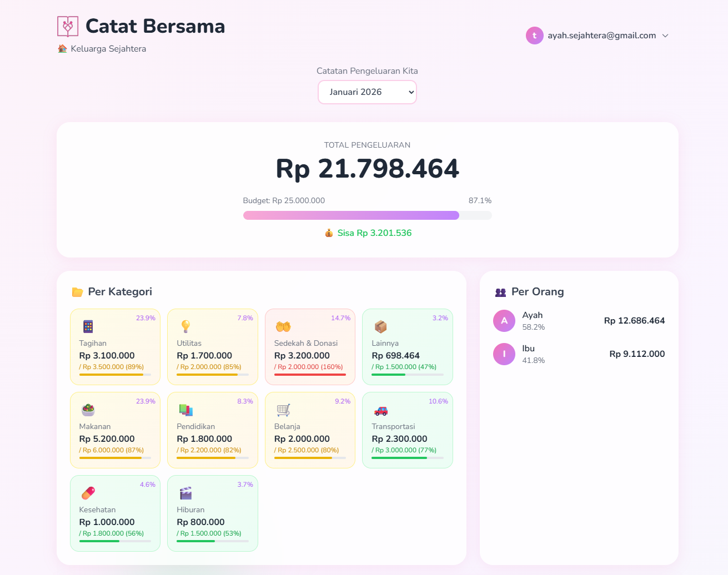Image resolution: width=728 pixels, height=575 pixels.
Task: Click the books icon for Pendidikan
Action: click(x=185, y=410)
